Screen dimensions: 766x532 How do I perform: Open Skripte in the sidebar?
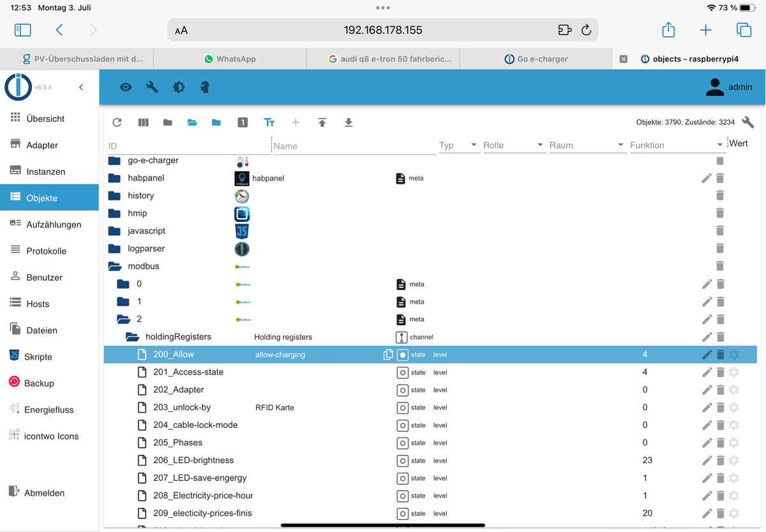pyautogui.click(x=49, y=357)
